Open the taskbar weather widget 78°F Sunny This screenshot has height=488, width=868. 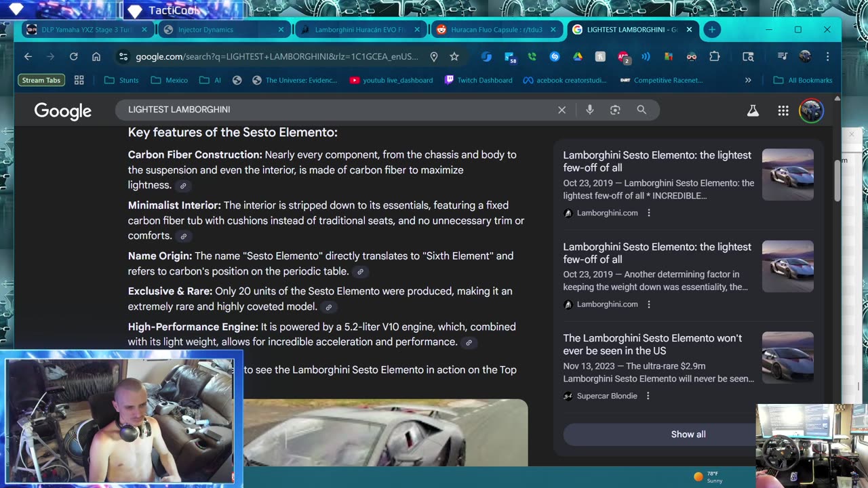pyautogui.click(x=707, y=477)
